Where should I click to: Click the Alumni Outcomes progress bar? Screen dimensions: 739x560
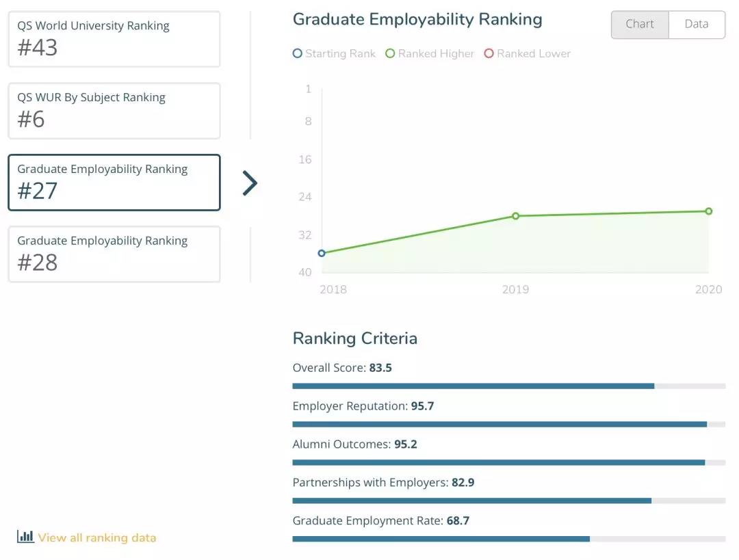(x=508, y=463)
